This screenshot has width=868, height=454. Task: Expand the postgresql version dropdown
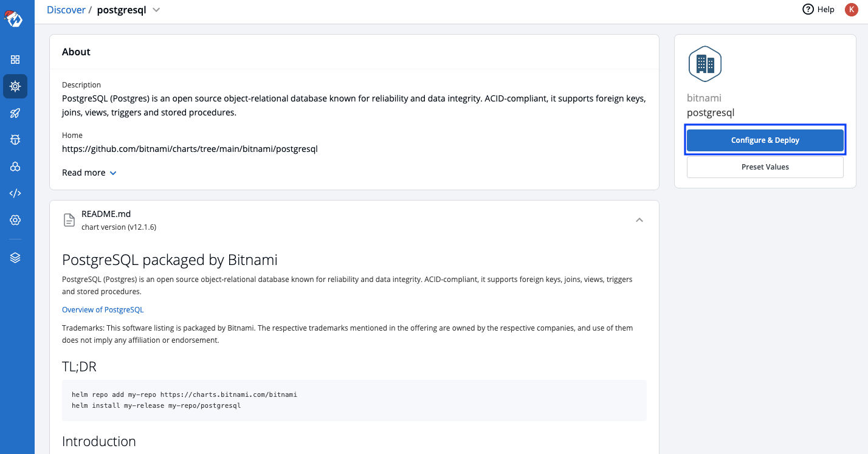[156, 10]
